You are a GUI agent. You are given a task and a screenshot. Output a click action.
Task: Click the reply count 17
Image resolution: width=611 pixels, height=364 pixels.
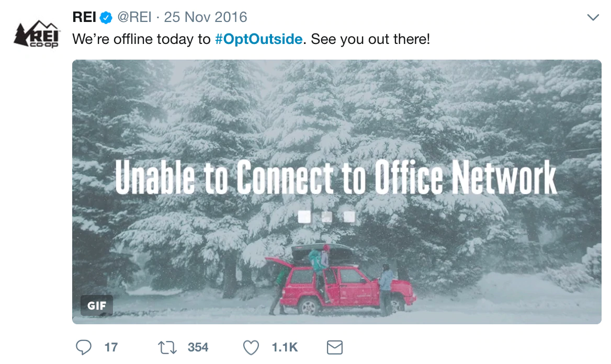tap(111, 347)
